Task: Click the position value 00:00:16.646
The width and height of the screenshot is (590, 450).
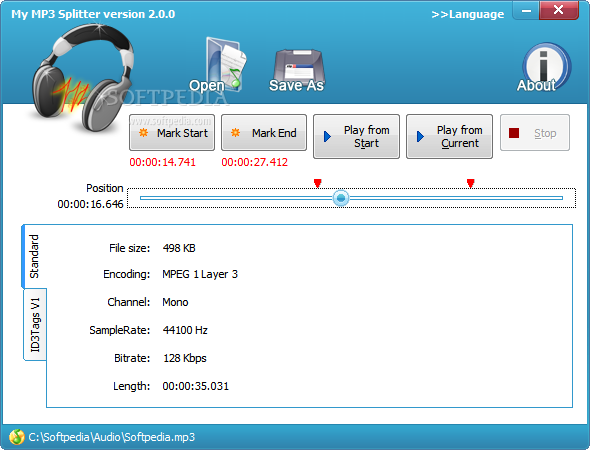Action: 90,204
